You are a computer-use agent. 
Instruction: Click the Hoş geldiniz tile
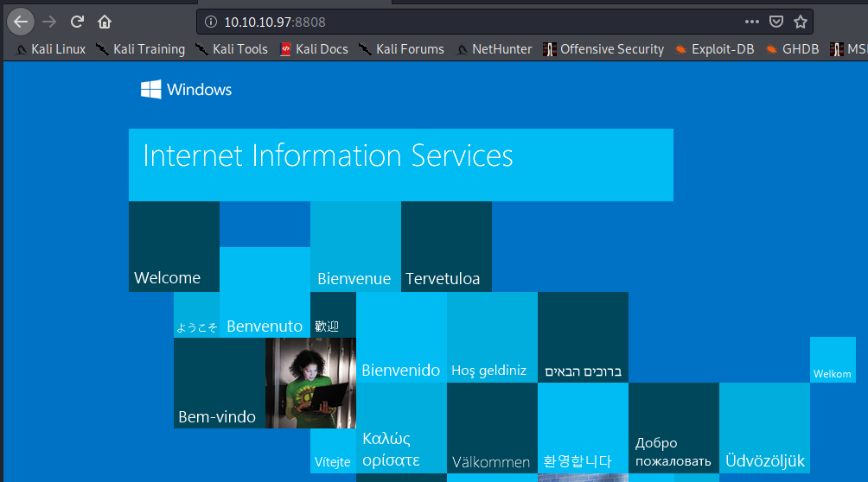[492, 337]
